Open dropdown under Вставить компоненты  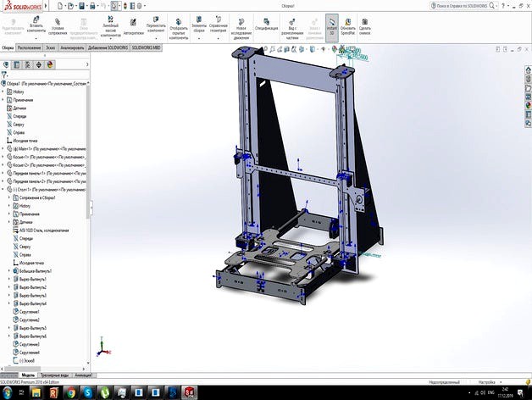[x=36, y=38]
